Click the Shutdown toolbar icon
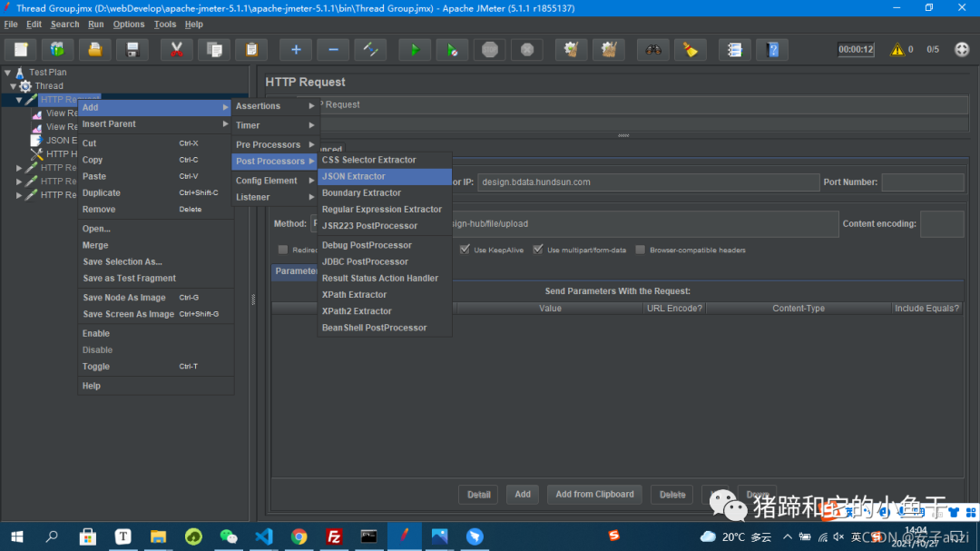The image size is (980, 551). point(527,49)
